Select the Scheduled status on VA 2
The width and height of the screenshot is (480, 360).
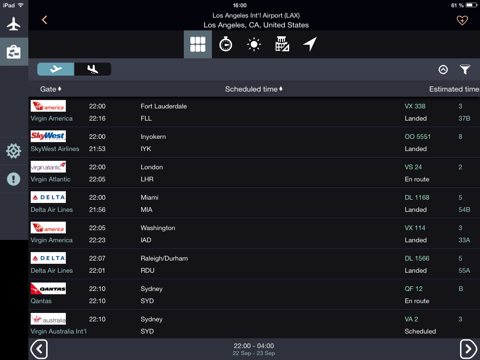pos(420,331)
